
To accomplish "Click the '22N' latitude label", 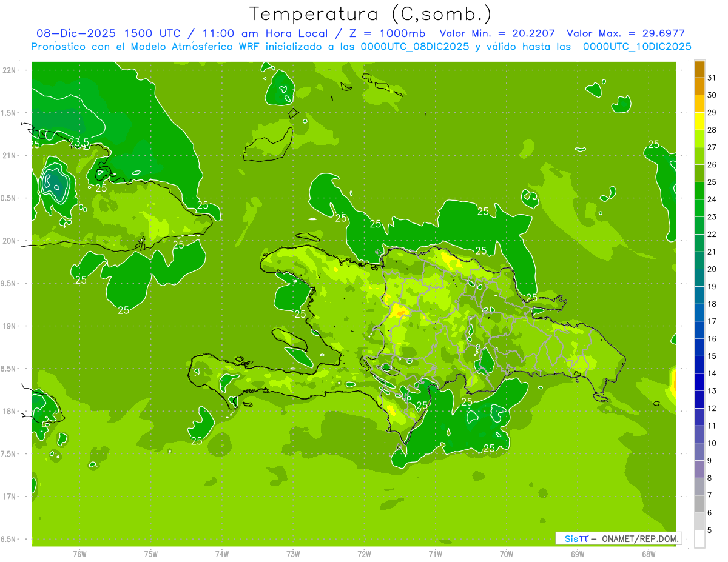I will (9, 70).
